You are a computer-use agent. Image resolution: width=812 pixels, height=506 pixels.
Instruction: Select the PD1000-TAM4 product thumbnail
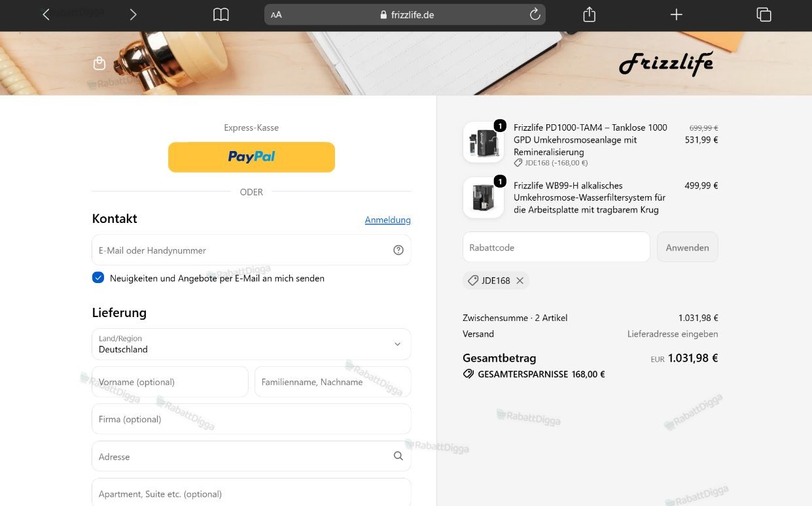point(484,142)
